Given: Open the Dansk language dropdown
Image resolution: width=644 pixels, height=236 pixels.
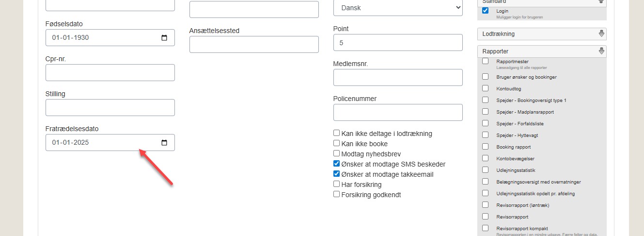Looking at the screenshot, I should pos(398,8).
